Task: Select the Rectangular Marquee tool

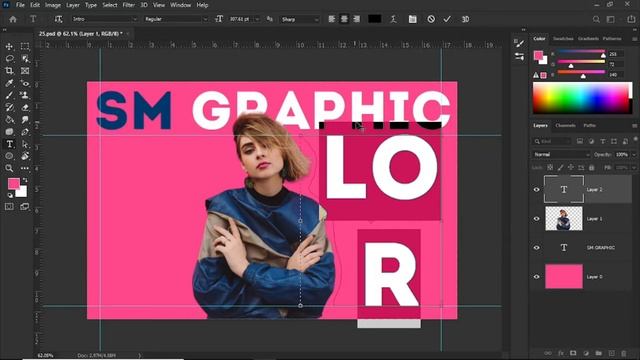Action: (25, 47)
